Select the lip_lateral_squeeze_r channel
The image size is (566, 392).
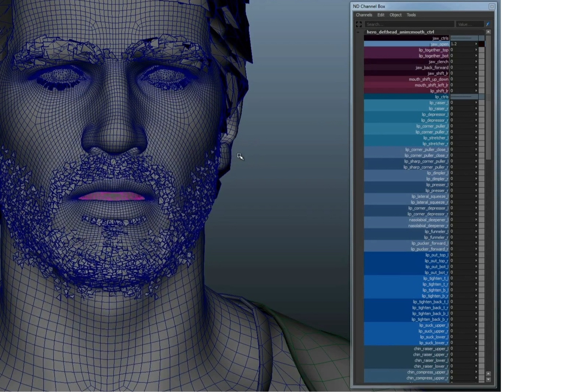(x=407, y=202)
